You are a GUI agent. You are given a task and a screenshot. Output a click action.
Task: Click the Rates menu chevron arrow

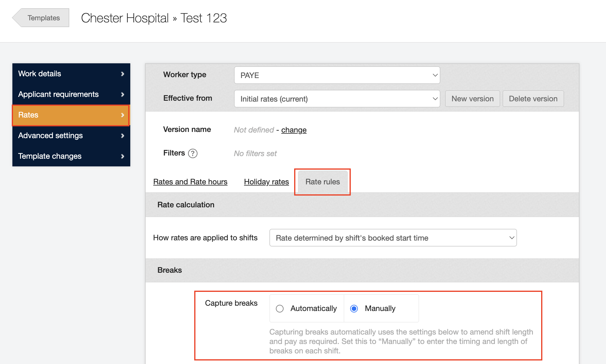123,115
